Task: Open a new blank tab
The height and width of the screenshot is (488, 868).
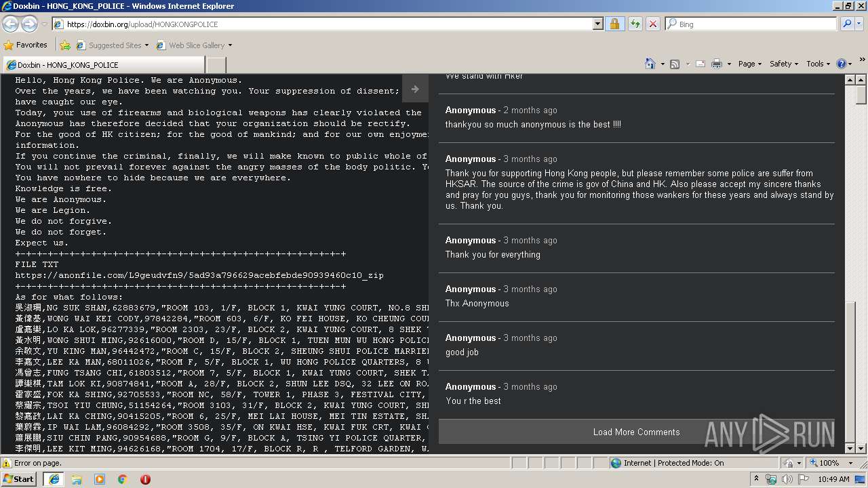Action: click(216, 65)
